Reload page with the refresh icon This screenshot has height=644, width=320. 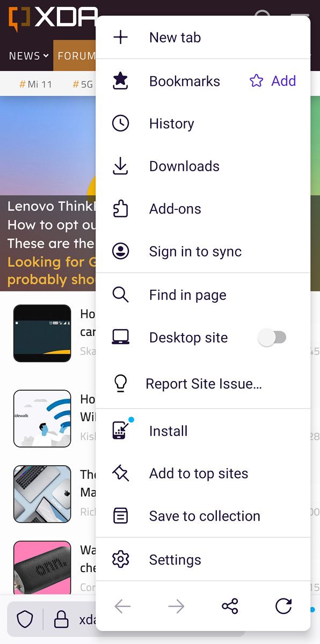(283, 606)
